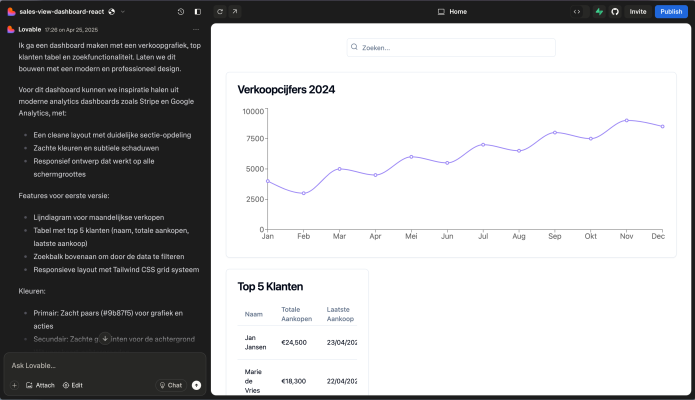The image size is (695, 400).
Task: Refresh the preview with reload icon
Action: coord(220,12)
